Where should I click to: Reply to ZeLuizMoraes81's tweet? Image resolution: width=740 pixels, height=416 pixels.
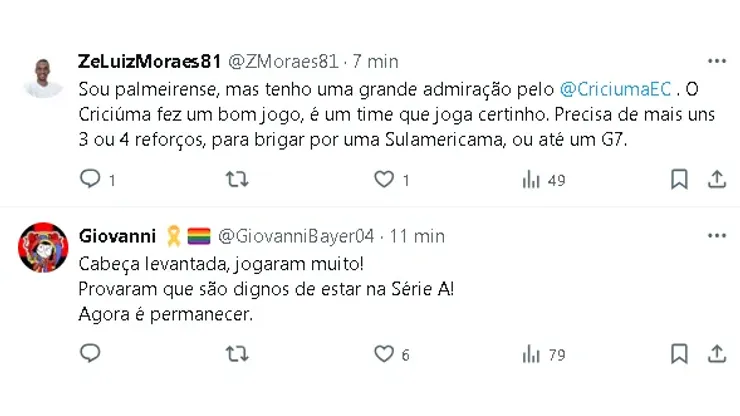tap(90, 180)
